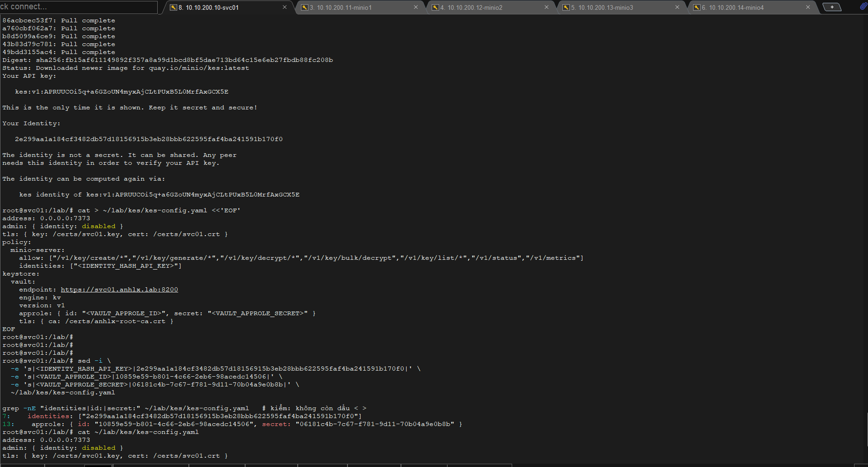
Task: Click the session icon on minio2 tab
Action: tap(435, 7)
